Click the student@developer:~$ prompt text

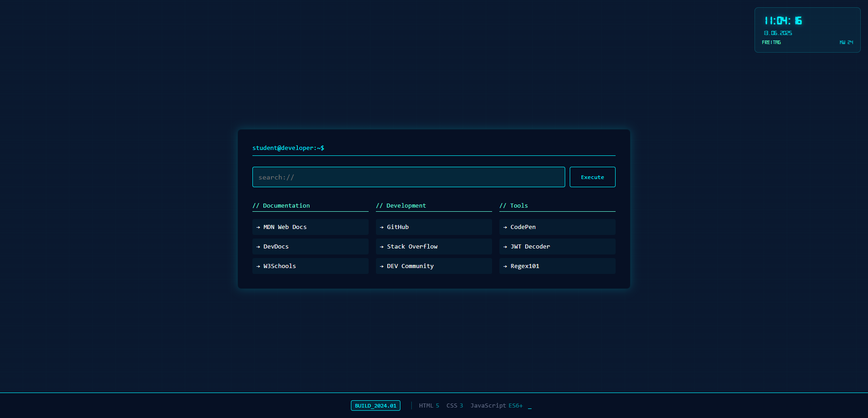pyautogui.click(x=288, y=148)
